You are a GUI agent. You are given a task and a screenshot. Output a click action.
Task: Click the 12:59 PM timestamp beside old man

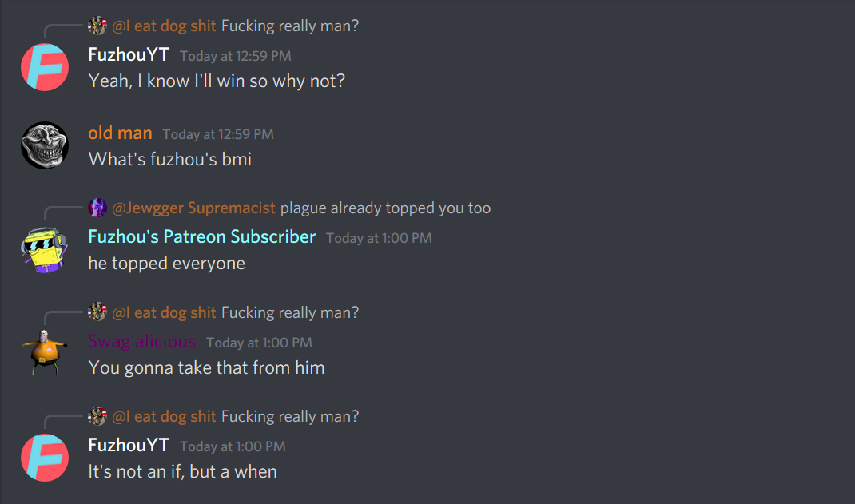point(218,134)
